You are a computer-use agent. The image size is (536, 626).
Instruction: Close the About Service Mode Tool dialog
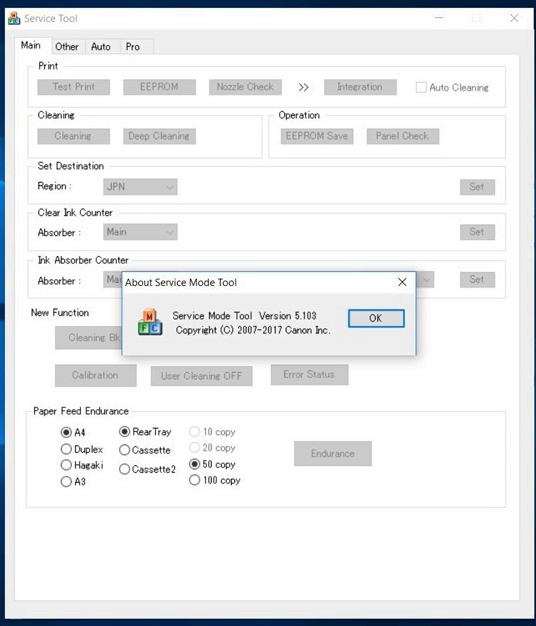[x=402, y=282]
